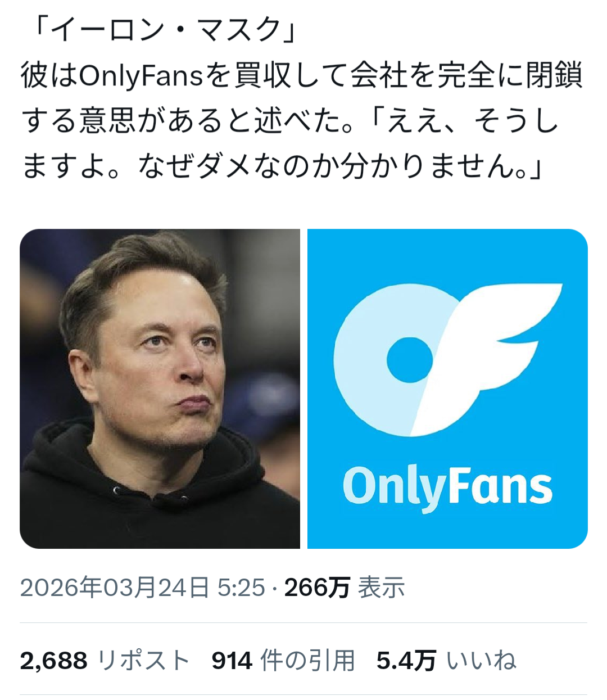
Task: Open the 266万 view count
Action: point(317,588)
